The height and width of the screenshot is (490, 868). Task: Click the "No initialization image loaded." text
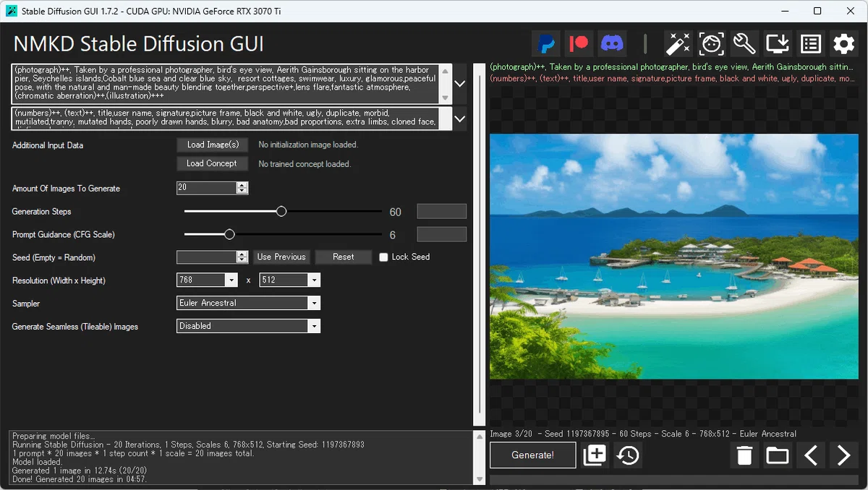pyautogui.click(x=308, y=145)
